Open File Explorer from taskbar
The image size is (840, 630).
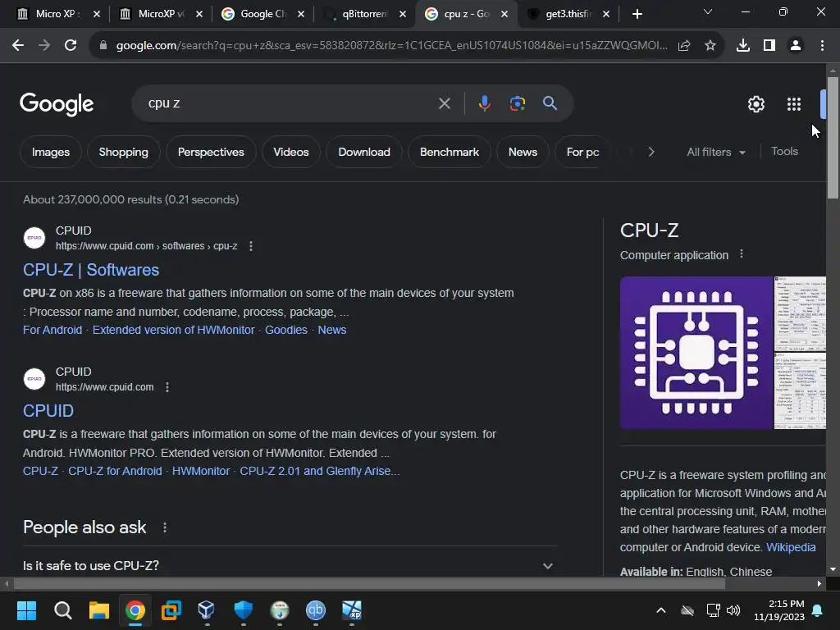[98, 610]
